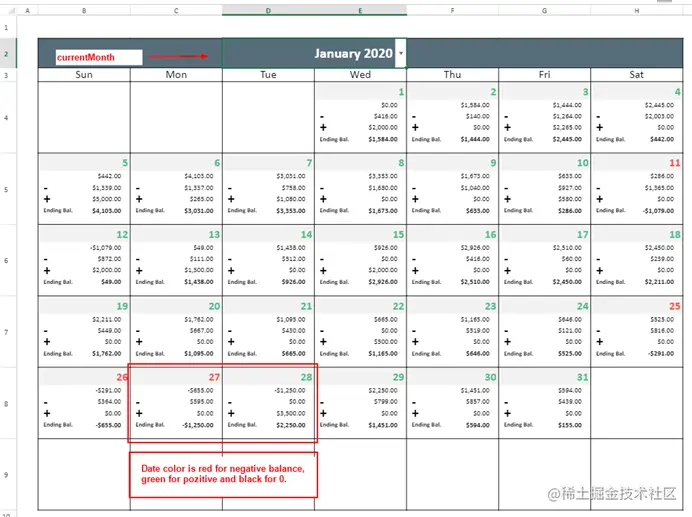Screen dimensions: 692x517
Task: Click the minus sign in day 9 cell
Action: pos(414,188)
